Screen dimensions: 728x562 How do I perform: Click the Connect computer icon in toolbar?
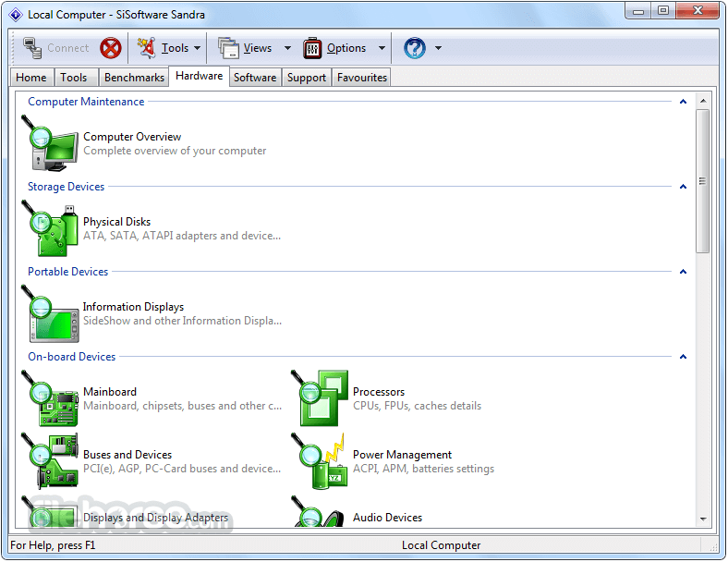point(32,48)
